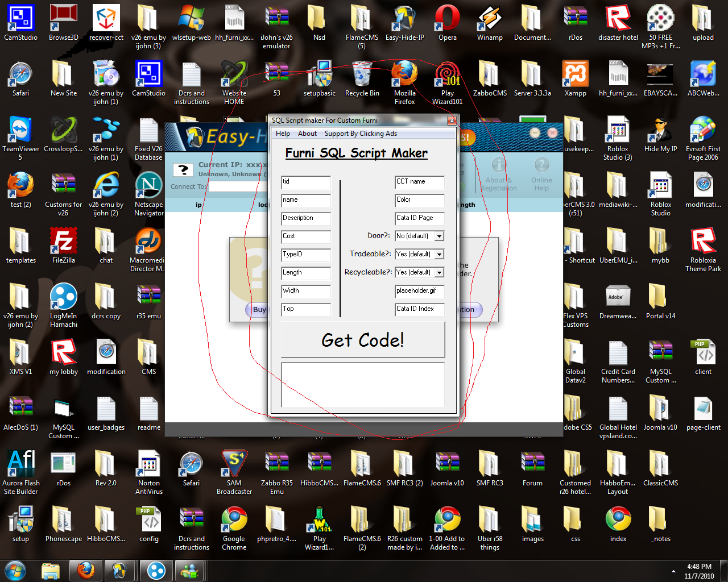Open the Windows Start menu

(x=15, y=570)
